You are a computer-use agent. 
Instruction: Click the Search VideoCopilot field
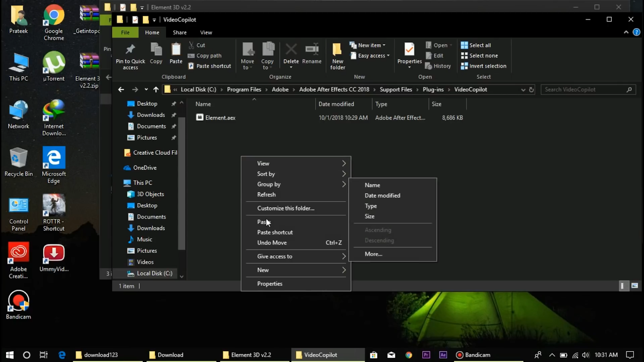point(588,89)
